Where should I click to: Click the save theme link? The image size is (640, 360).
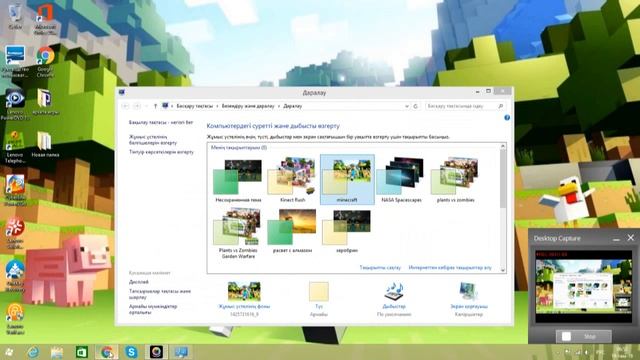pyautogui.click(x=380, y=268)
